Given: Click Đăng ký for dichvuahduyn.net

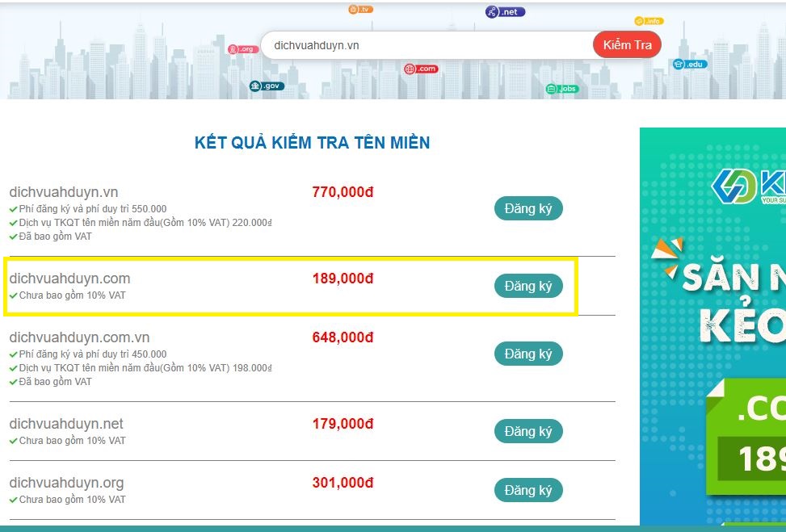Looking at the screenshot, I should (528, 431).
